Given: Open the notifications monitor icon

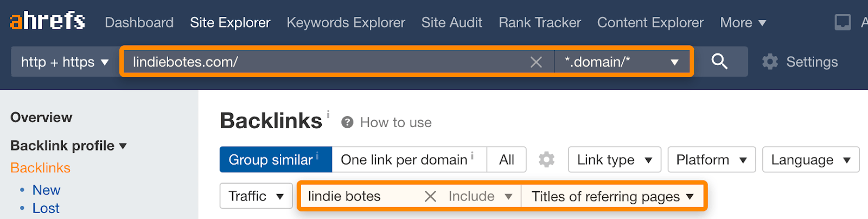Looking at the screenshot, I should point(842,22).
